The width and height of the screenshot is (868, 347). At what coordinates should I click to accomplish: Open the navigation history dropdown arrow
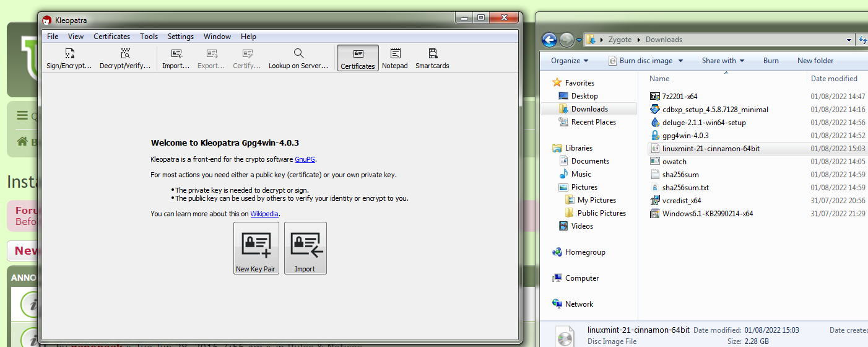tap(579, 40)
